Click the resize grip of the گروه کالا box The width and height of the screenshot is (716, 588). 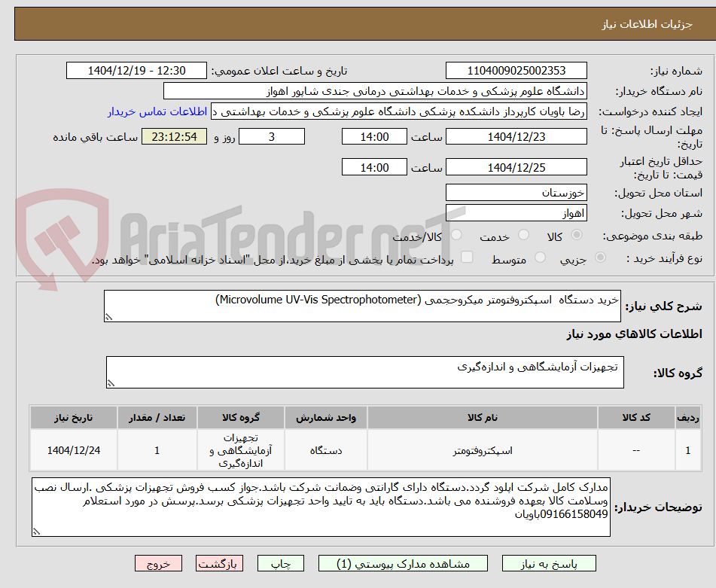111,383
